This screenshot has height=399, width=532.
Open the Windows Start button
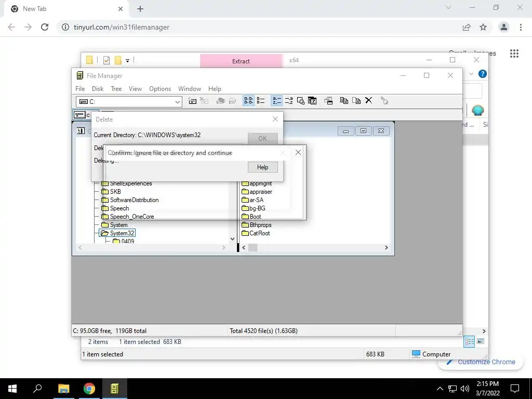12,389
